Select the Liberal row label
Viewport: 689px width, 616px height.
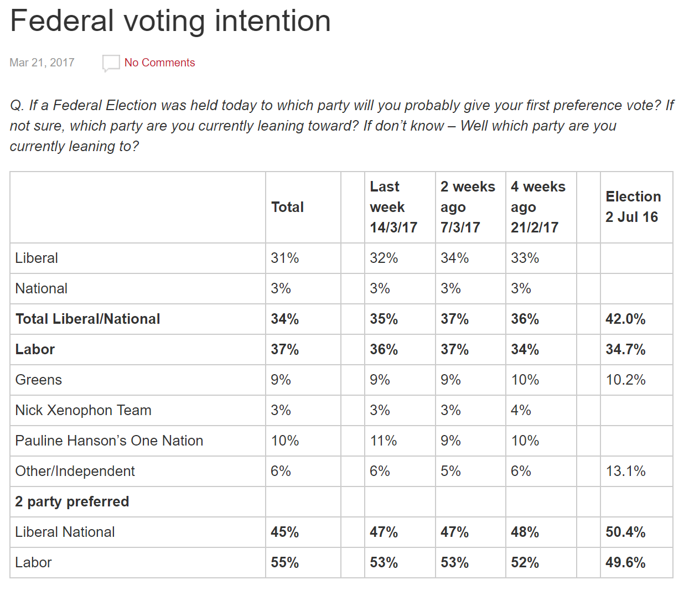(x=37, y=258)
